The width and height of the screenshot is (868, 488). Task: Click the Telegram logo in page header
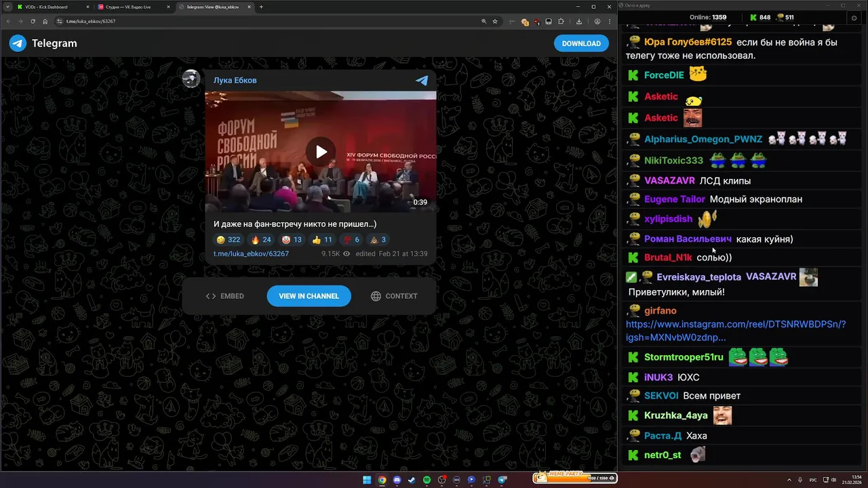[18, 43]
